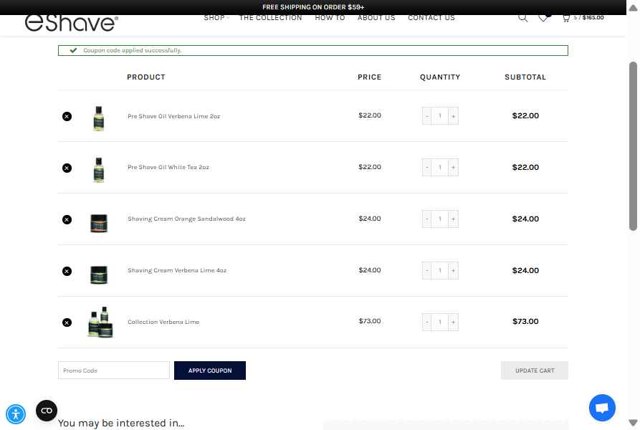Go to the eShave logo homepage
This screenshot has width=640, height=430.
coord(71,23)
